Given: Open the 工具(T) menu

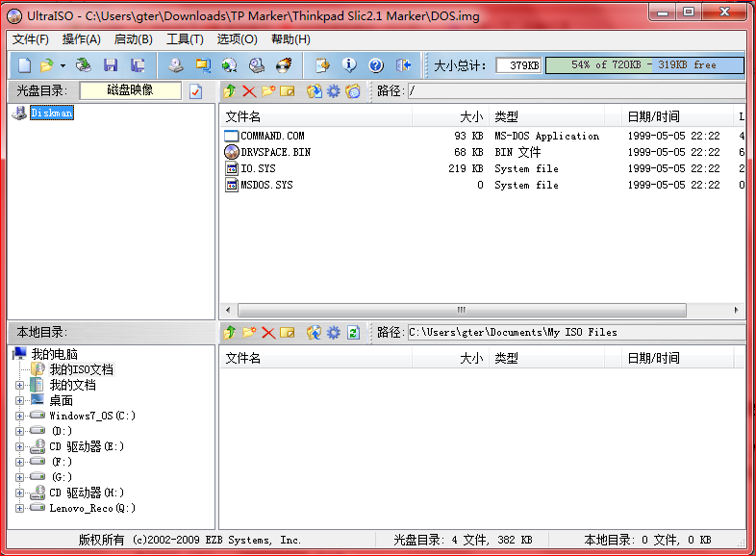Looking at the screenshot, I should pyautogui.click(x=185, y=39).
